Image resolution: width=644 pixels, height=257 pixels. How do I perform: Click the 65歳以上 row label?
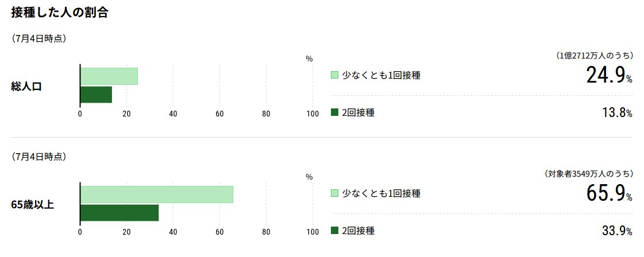[32, 205]
